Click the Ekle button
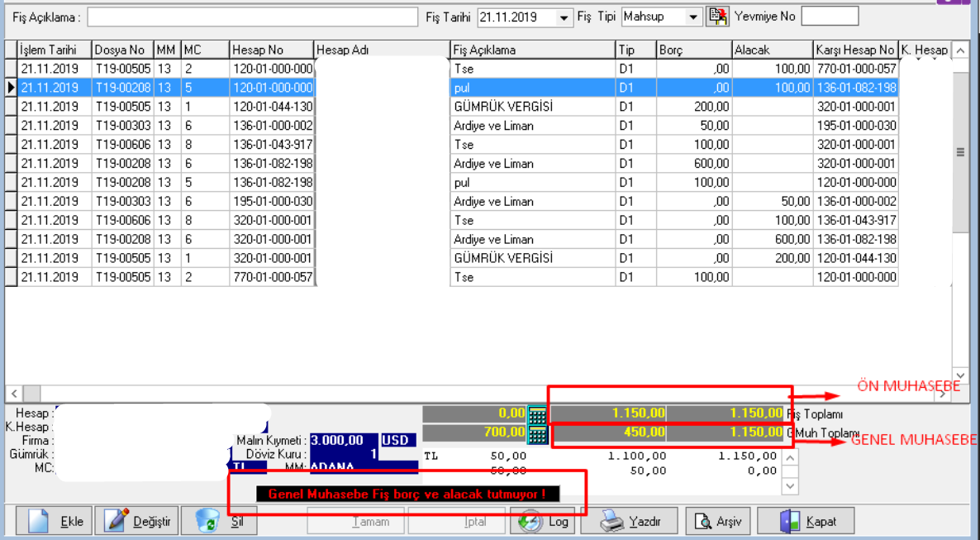This screenshot has height=540, width=980. point(54,521)
